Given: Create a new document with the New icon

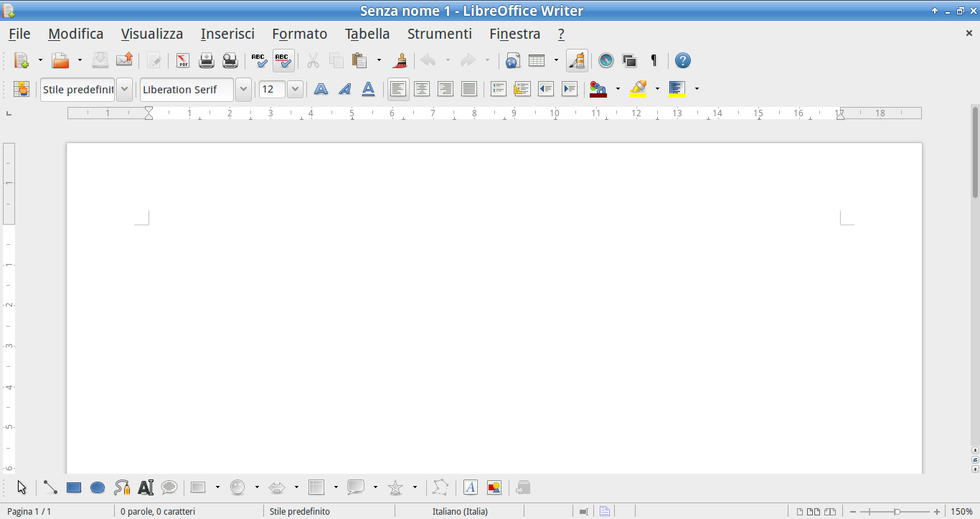Looking at the screenshot, I should click(22, 61).
